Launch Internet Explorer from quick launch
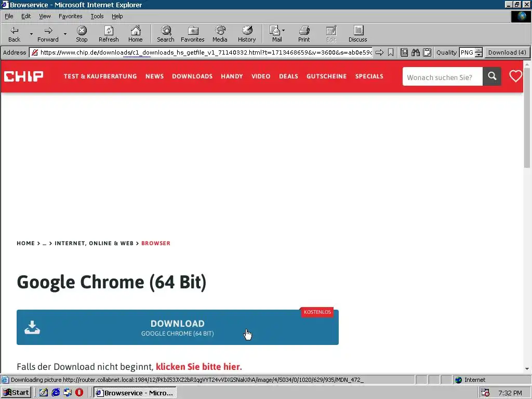 (x=56, y=393)
